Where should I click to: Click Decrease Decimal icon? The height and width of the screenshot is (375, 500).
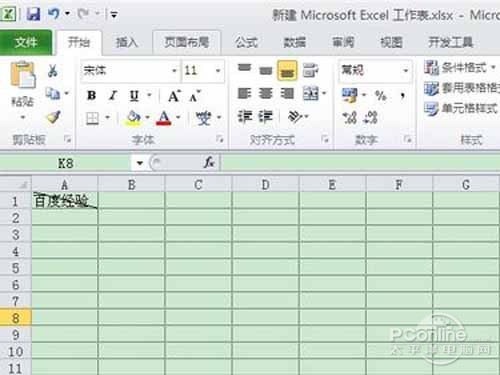[371, 117]
